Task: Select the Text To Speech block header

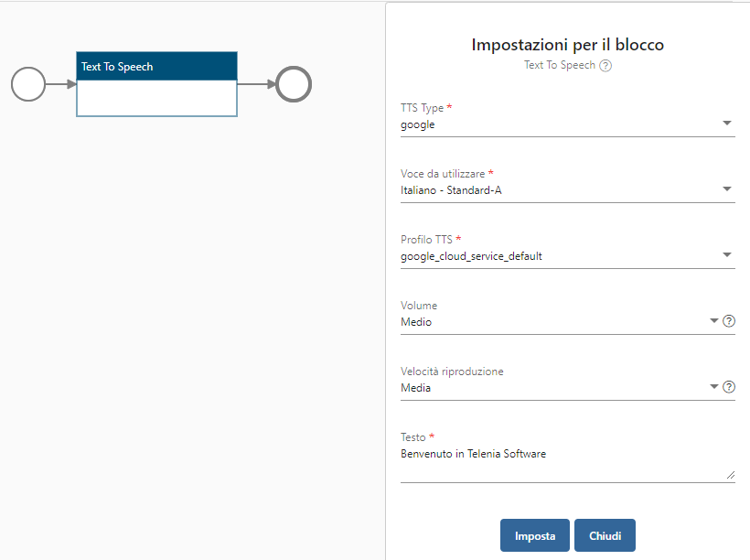Action: (x=157, y=66)
